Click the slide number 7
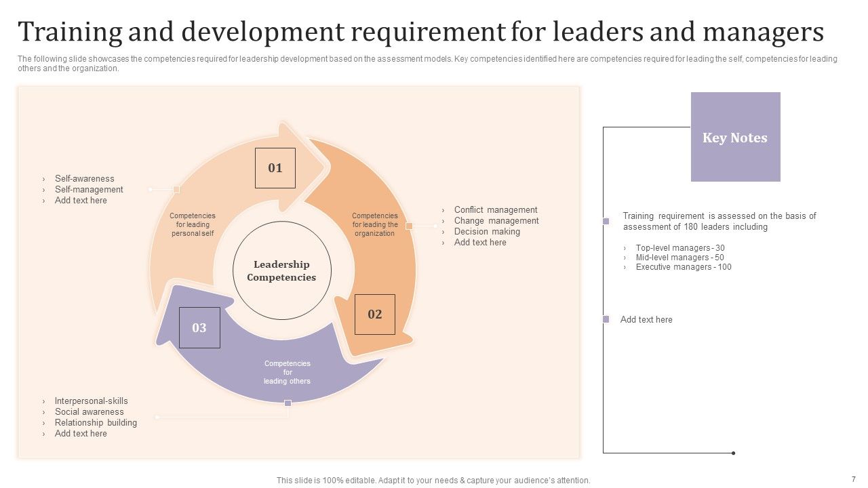868x488 pixels. tap(854, 479)
